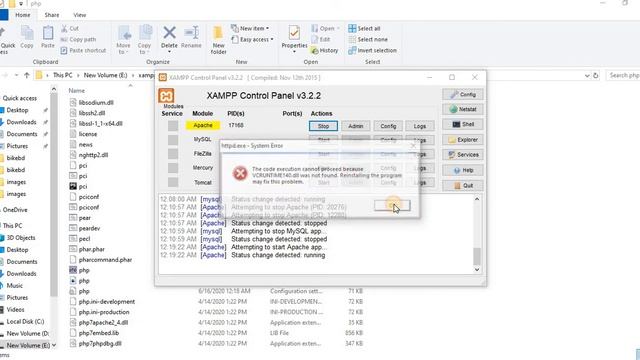
Task: Refresh the File Explorer address bar
Action: 596,76
